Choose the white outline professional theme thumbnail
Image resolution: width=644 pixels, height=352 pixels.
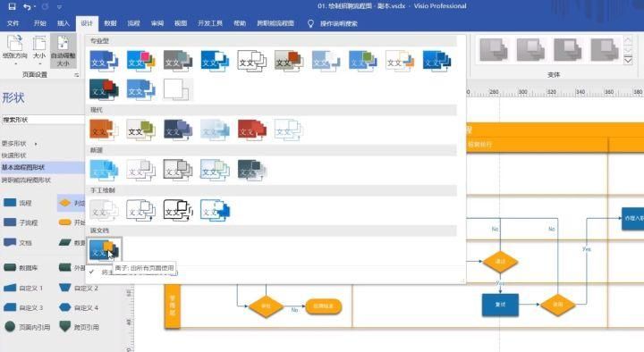251,61
